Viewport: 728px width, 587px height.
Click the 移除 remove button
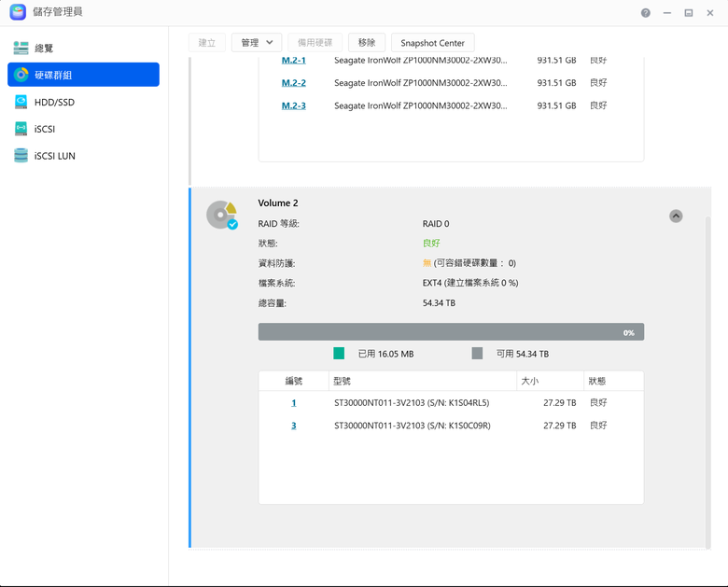pos(367,43)
